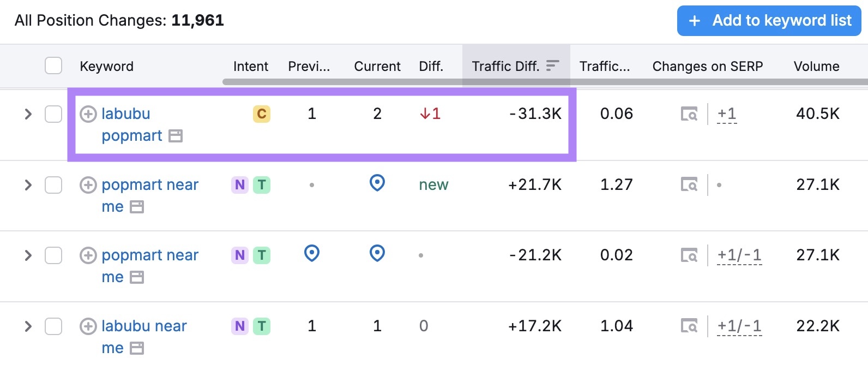Click the plus icon beside labubu popmart
This screenshot has height=370, width=868.
pyautogui.click(x=88, y=114)
